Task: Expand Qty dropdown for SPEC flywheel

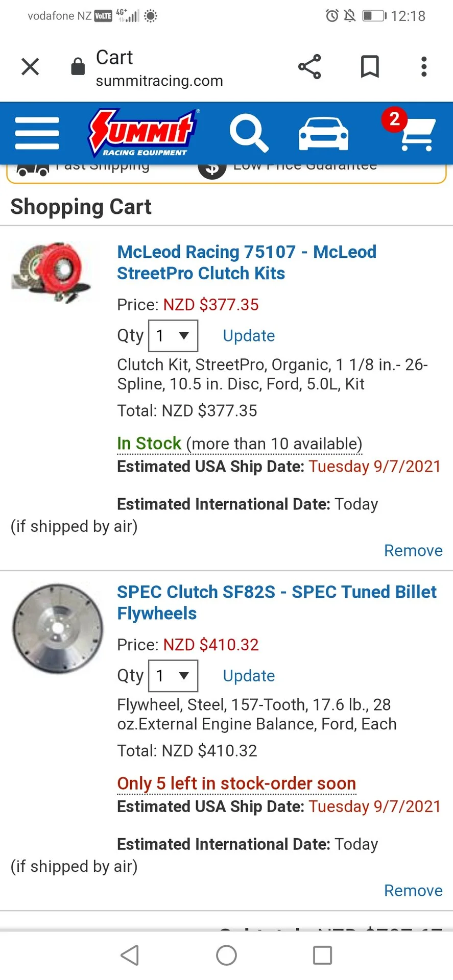Action: 173,676
